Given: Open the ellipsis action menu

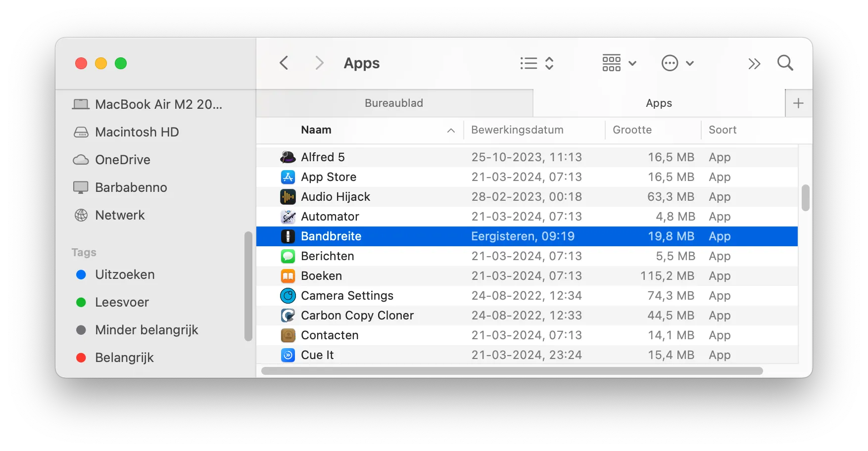Looking at the screenshot, I should pos(677,63).
